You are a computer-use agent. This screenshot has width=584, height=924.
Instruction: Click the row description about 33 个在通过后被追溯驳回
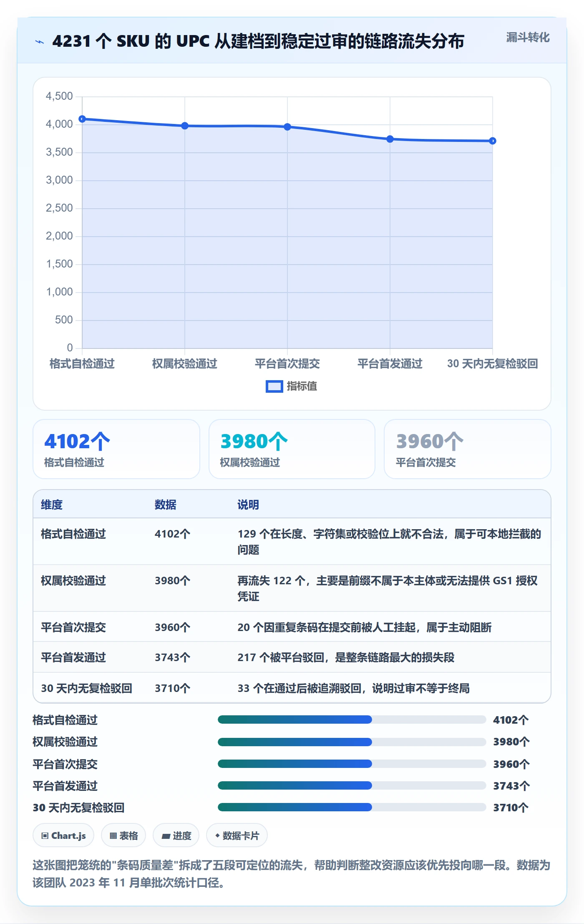click(354, 688)
